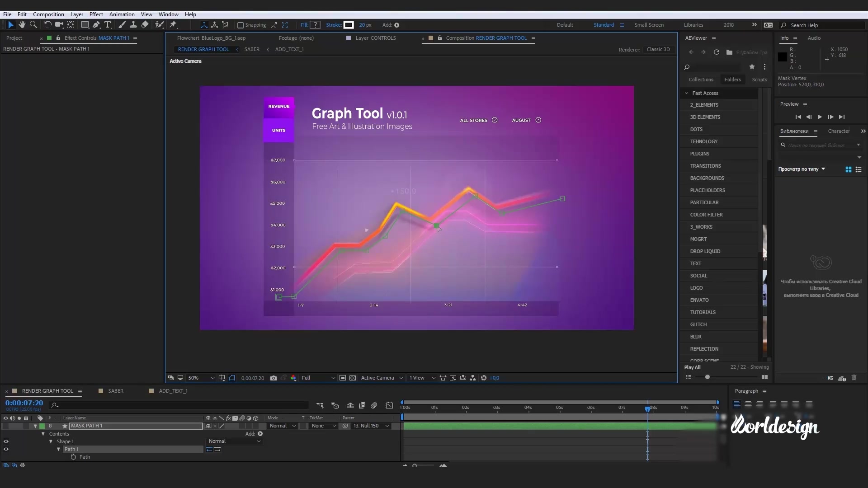Click the Effect menu in menu bar

pyautogui.click(x=96, y=14)
